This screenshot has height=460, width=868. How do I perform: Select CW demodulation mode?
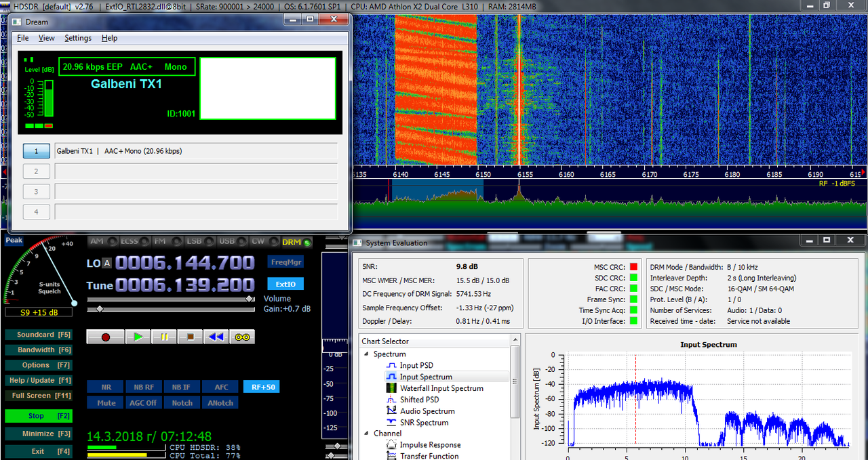click(264, 241)
